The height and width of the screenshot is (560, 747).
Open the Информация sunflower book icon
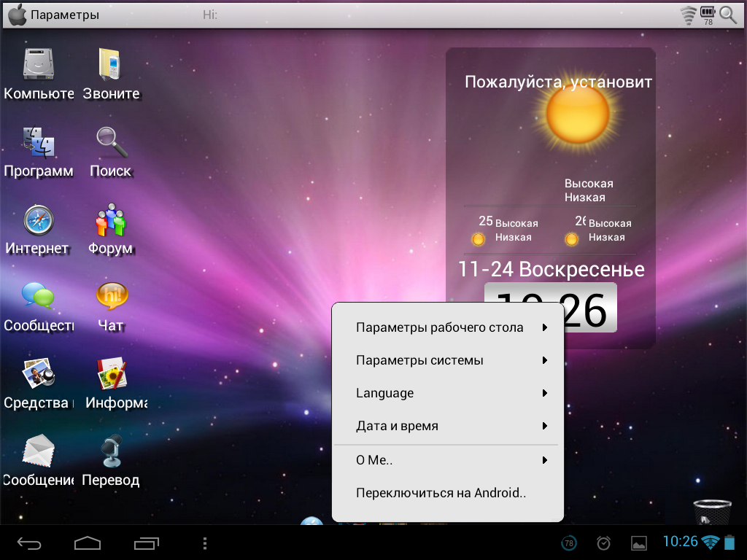(112, 373)
